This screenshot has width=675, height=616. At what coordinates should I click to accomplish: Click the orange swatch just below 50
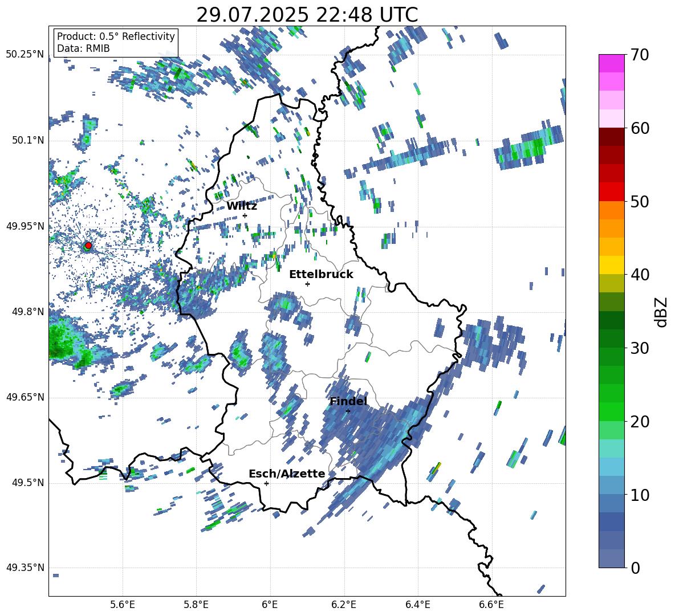tap(612, 210)
